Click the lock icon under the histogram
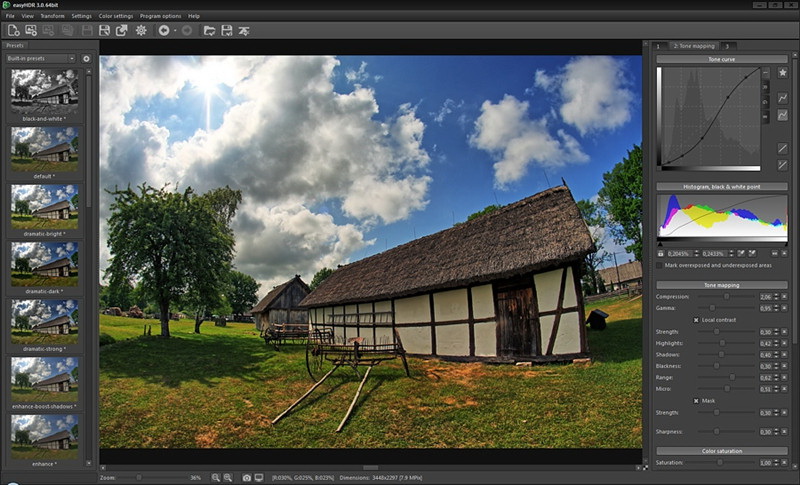 (x=660, y=253)
